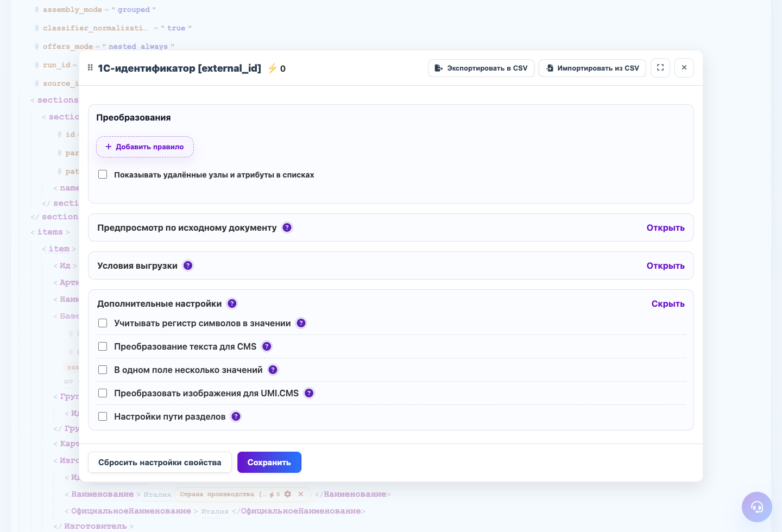Image resolution: width=782 pixels, height=532 pixels.
Task: Show help for Преобразовать изображения для UMI.CMS
Action: pyautogui.click(x=309, y=393)
